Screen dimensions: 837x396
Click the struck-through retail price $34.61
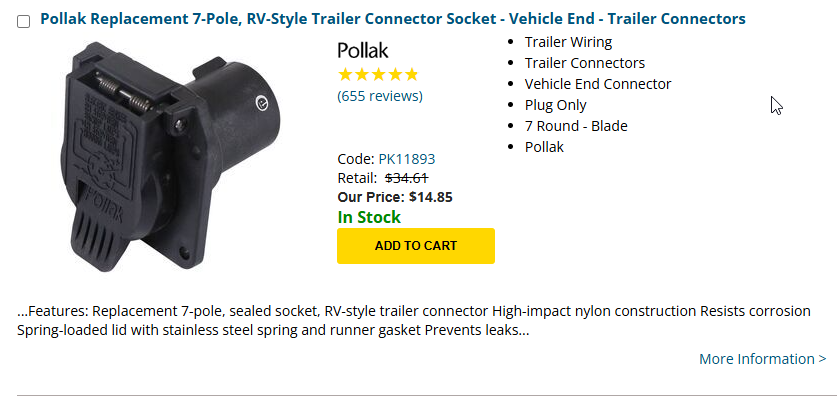click(407, 178)
